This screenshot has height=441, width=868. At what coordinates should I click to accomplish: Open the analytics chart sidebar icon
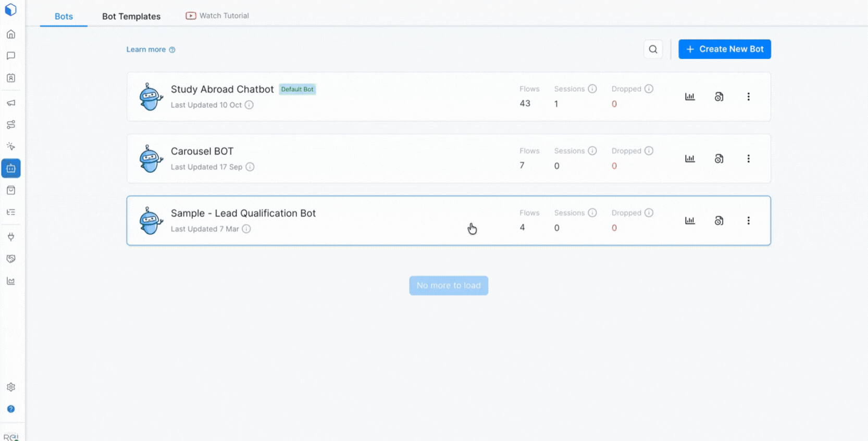point(11,281)
